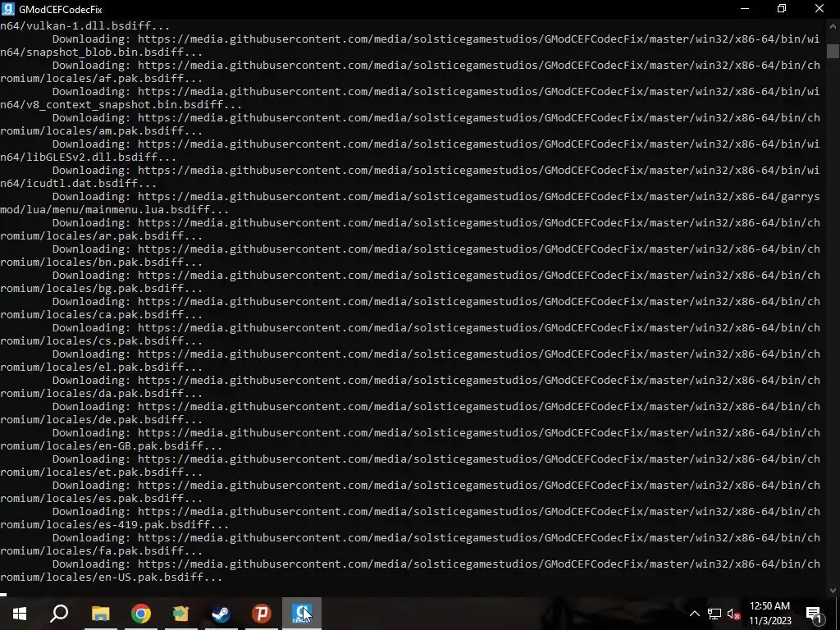This screenshot has height=630, width=840.
Task: Click the text 'romium/locales/bn.pak.bsdiff...'
Action: (x=101, y=262)
